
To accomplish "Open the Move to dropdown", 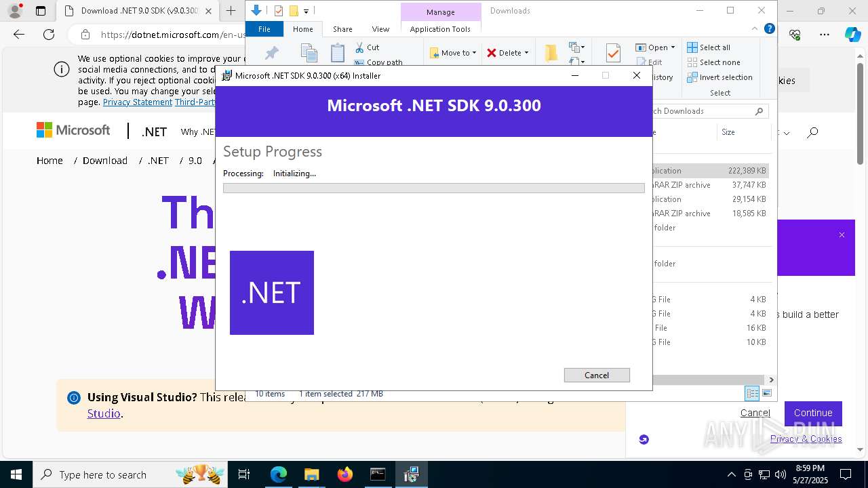I will (x=453, y=53).
